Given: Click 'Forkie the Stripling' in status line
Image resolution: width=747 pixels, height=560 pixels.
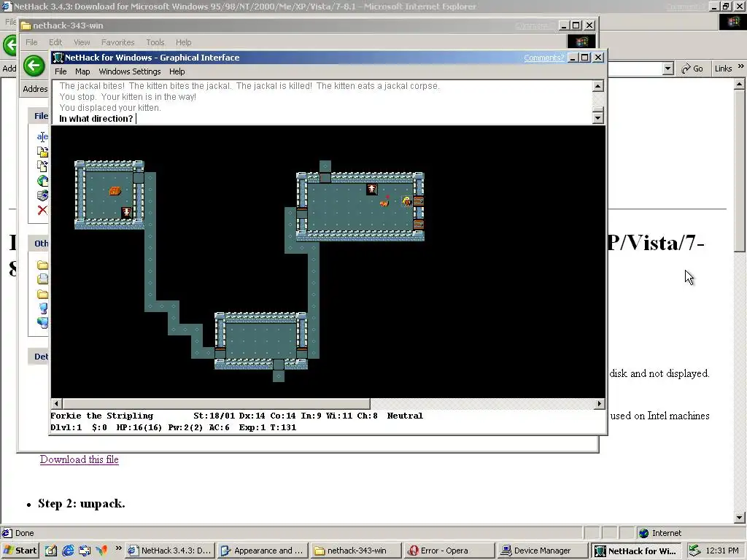Looking at the screenshot, I should click(x=102, y=416).
